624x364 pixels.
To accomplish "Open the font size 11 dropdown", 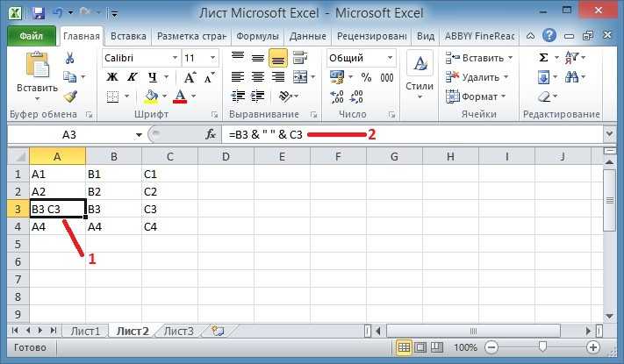I will point(212,58).
